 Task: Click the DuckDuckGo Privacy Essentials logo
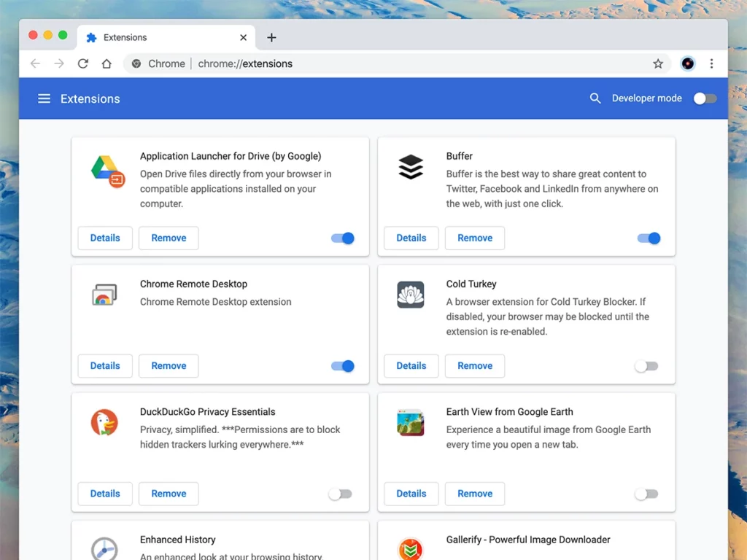click(104, 423)
